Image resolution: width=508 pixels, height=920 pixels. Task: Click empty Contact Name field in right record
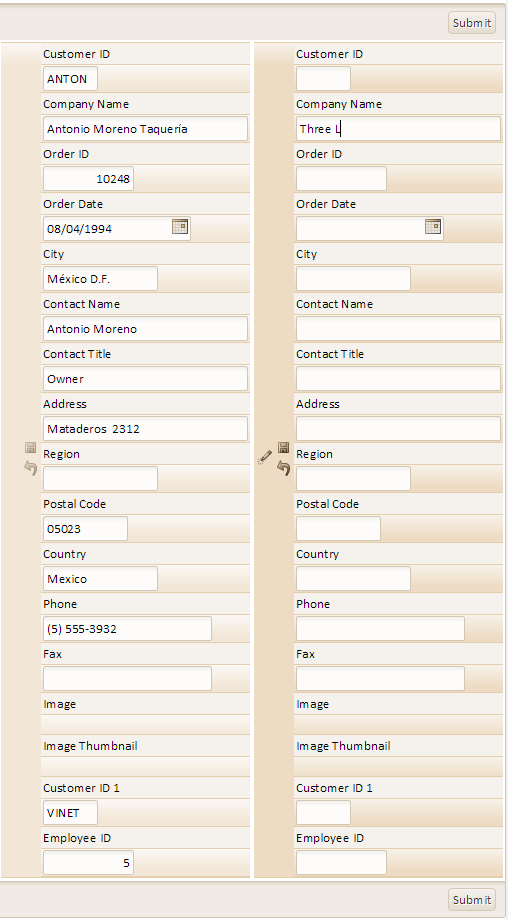[398, 329]
